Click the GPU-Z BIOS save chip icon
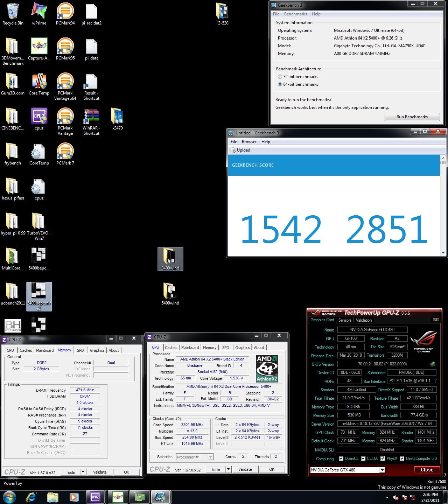The width and height of the screenshot is (448, 504). (433, 364)
